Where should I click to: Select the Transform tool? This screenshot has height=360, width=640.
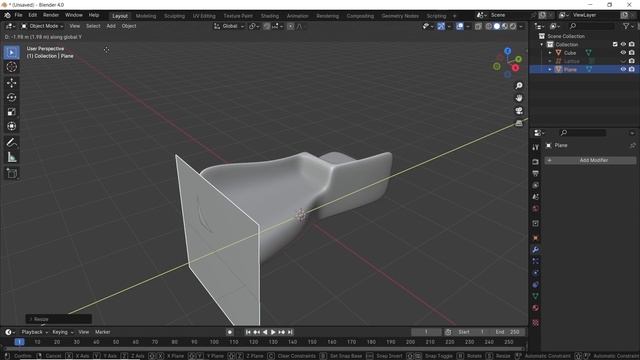[11, 126]
